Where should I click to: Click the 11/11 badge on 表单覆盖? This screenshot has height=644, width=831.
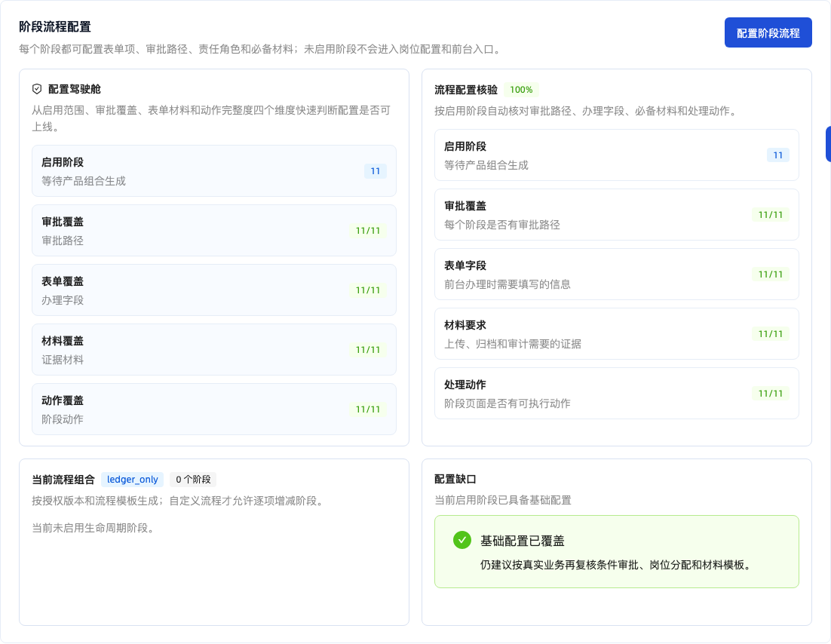pos(368,290)
